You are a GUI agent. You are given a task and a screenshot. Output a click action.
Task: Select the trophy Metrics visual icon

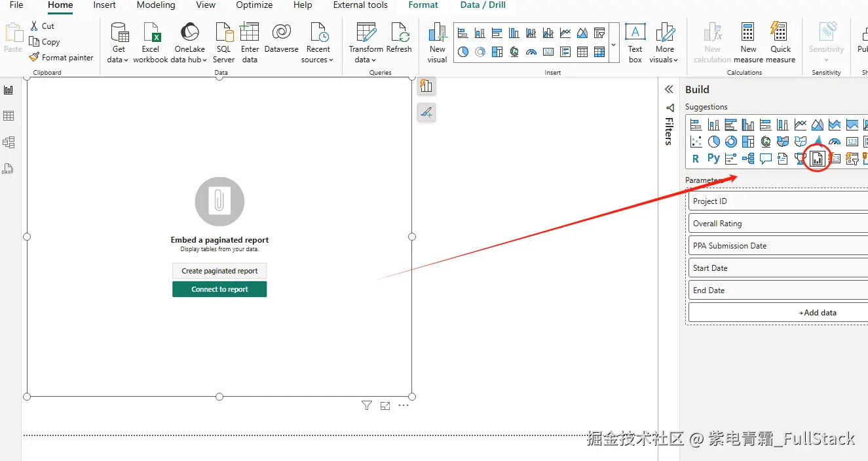click(800, 158)
